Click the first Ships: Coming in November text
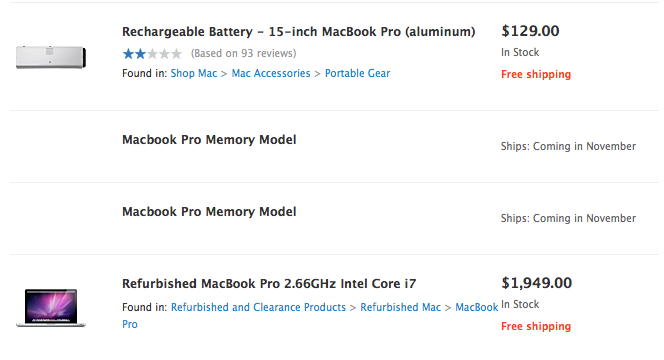Screen dimensions: 664x360 click(x=568, y=146)
